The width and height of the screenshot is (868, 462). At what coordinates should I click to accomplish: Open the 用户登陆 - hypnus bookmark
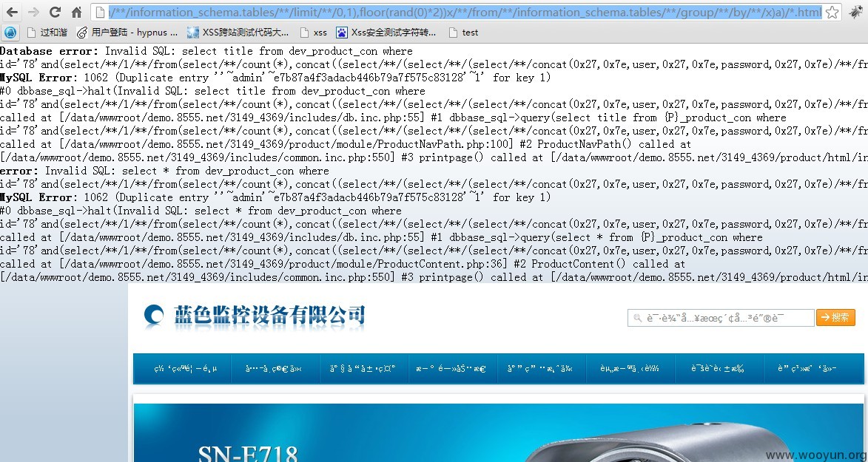coord(127,33)
